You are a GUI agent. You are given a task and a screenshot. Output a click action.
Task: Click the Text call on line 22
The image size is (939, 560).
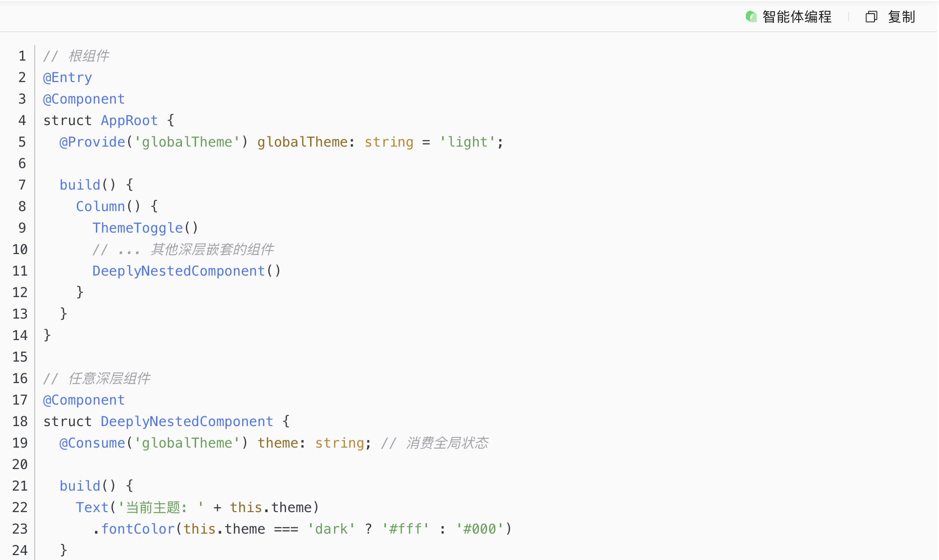point(91,508)
